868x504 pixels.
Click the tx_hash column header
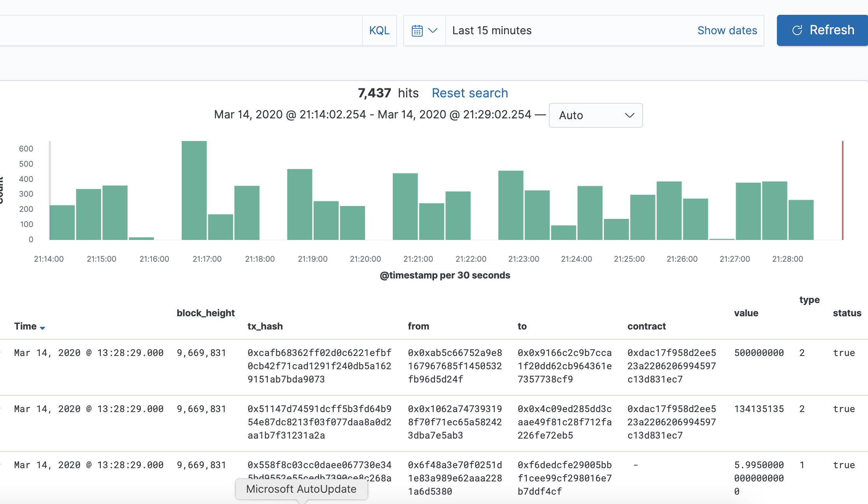pos(265,326)
